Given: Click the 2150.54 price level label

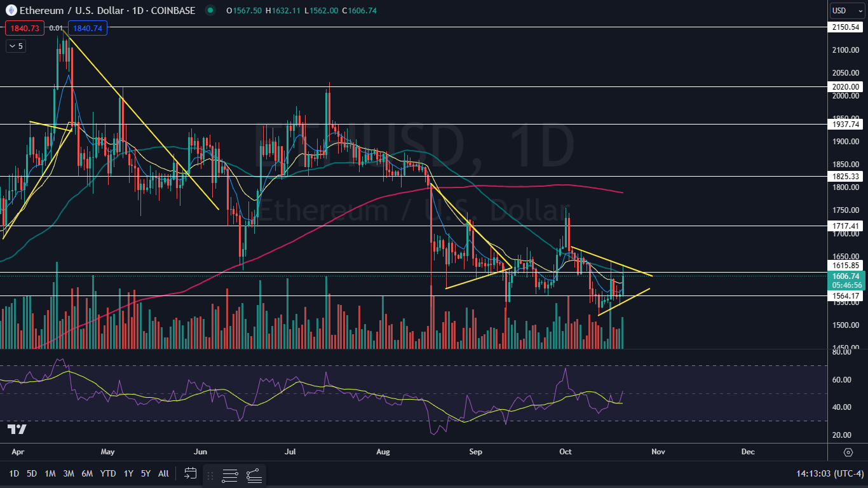Looking at the screenshot, I should [846, 27].
